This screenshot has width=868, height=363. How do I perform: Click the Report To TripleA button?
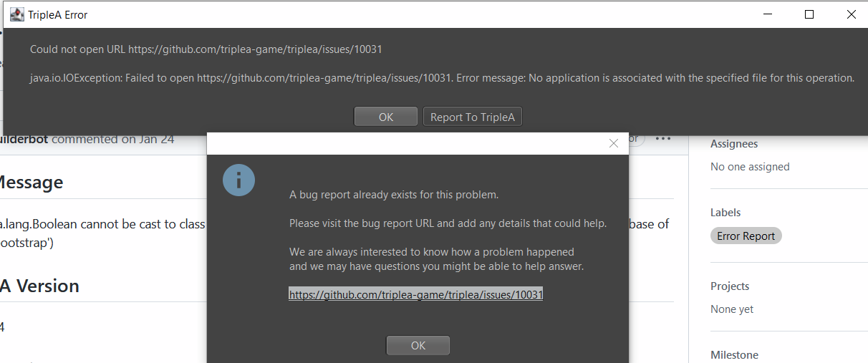472,117
